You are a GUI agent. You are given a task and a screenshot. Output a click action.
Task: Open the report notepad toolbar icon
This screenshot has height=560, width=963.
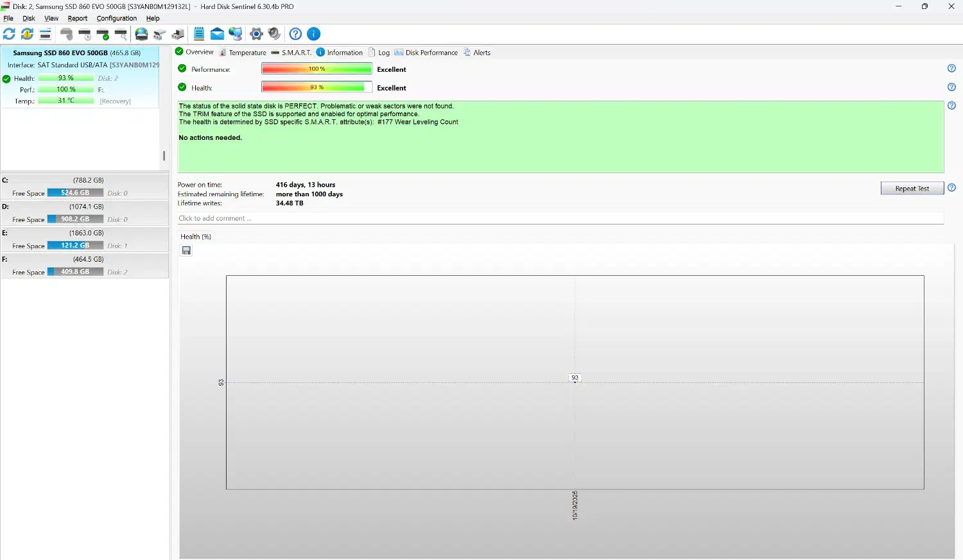(x=199, y=34)
